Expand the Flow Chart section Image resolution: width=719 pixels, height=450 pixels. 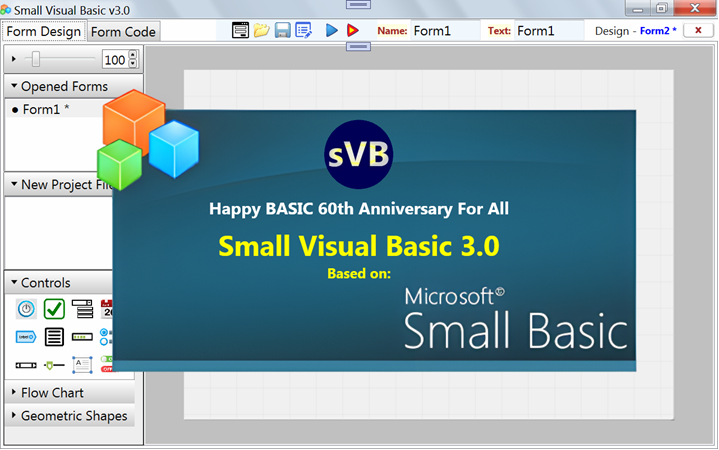[15, 393]
